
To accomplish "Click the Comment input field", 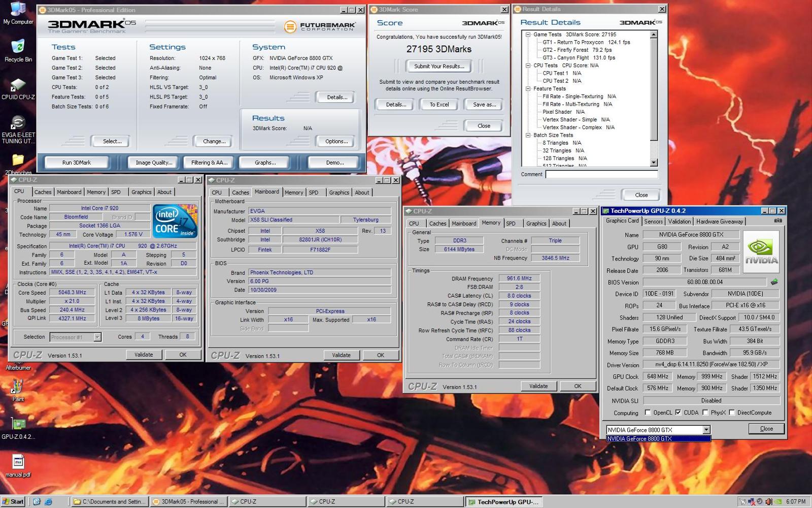I will 601,174.
